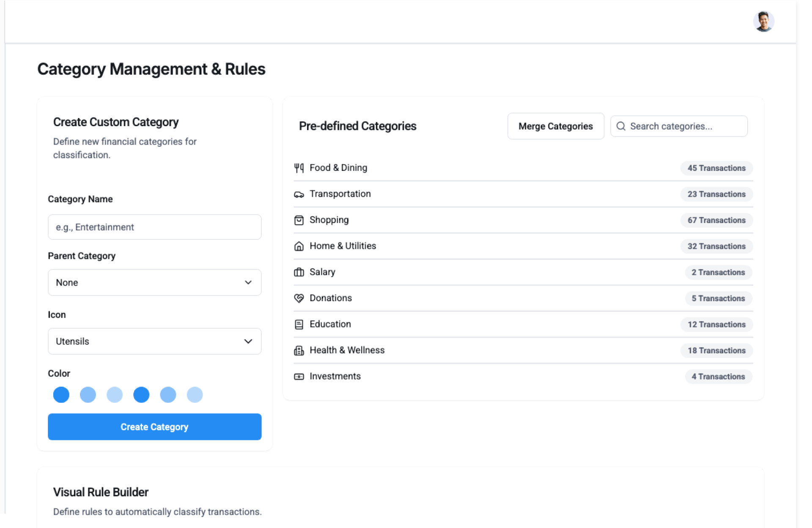Open the Parent Category dropdown
812x528 pixels.
click(x=154, y=282)
